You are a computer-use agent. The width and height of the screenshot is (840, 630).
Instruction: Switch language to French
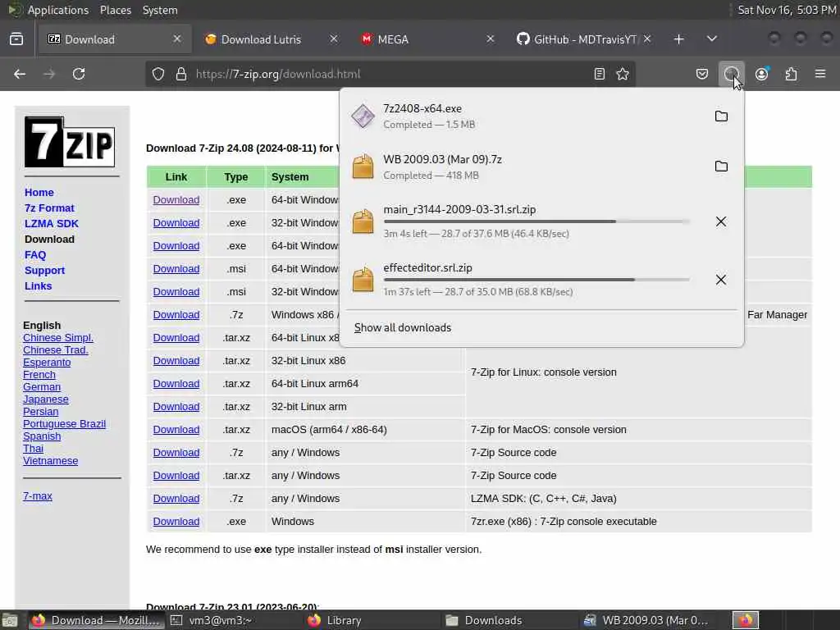pos(39,374)
